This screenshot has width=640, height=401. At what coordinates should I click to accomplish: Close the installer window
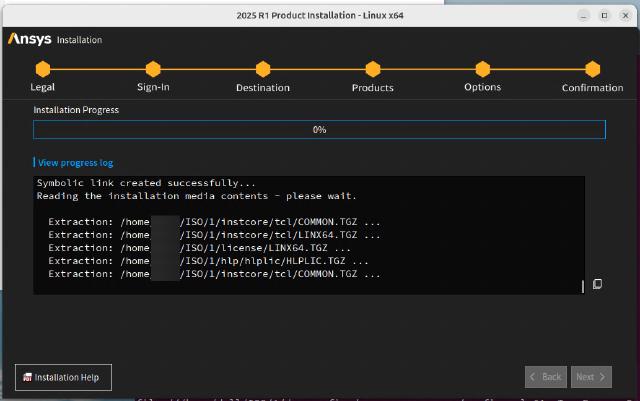coord(625,16)
